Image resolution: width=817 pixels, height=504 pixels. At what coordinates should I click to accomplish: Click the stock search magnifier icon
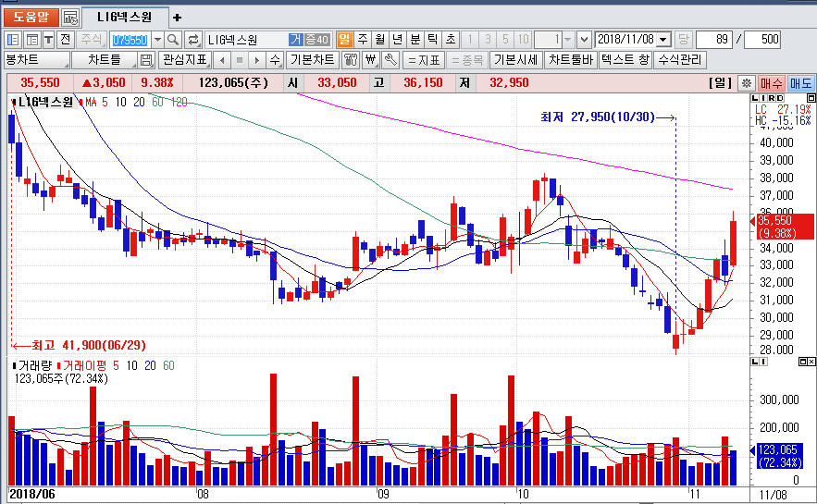(x=173, y=40)
